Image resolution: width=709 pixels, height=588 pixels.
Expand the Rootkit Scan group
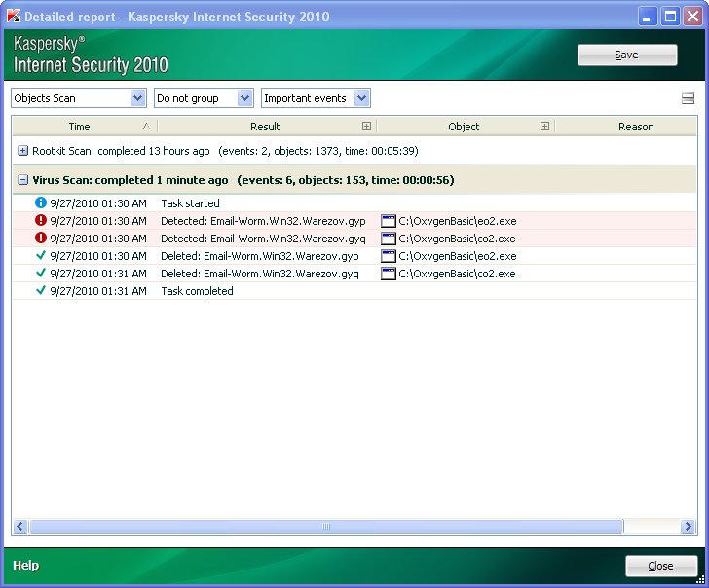pyautogui.click(x=22, y=151)
